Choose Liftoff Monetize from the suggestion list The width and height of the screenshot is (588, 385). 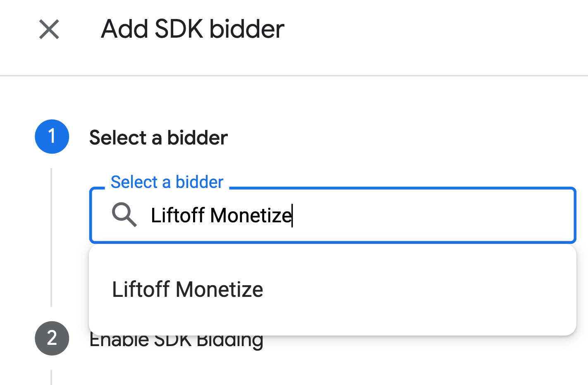click(x=187, y=289)
